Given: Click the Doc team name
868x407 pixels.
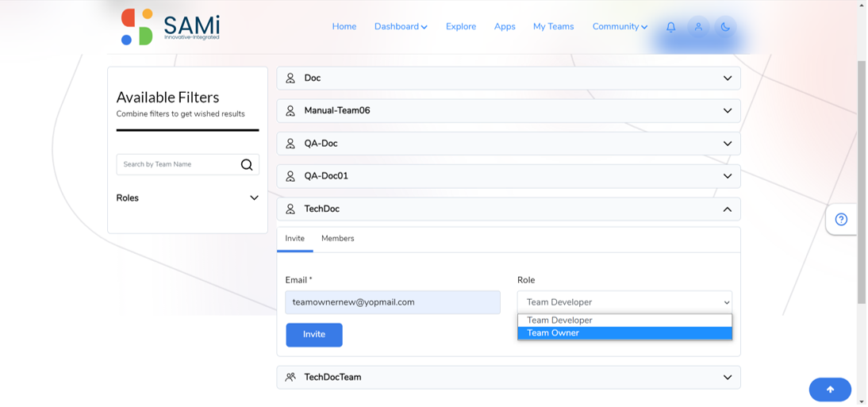Looking at the screenshot, I should click(x=313, y=78).
